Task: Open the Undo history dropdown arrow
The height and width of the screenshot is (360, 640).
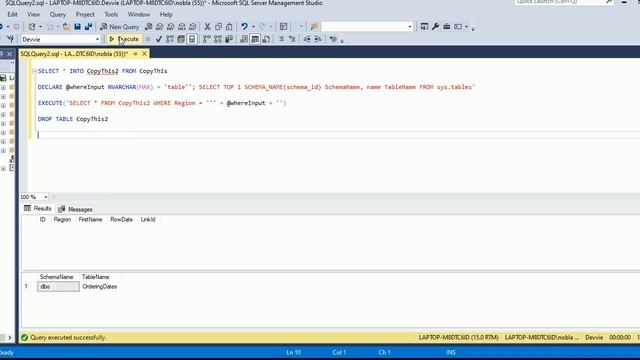Action: pyautogui.click(x=253, y=27)
